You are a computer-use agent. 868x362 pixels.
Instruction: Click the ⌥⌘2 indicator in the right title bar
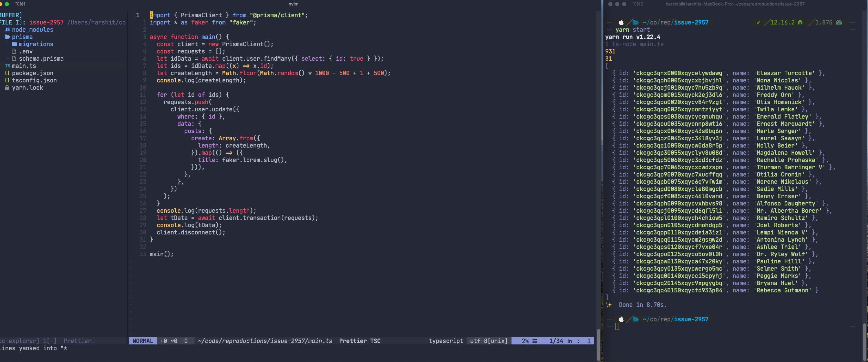[638, 4]
